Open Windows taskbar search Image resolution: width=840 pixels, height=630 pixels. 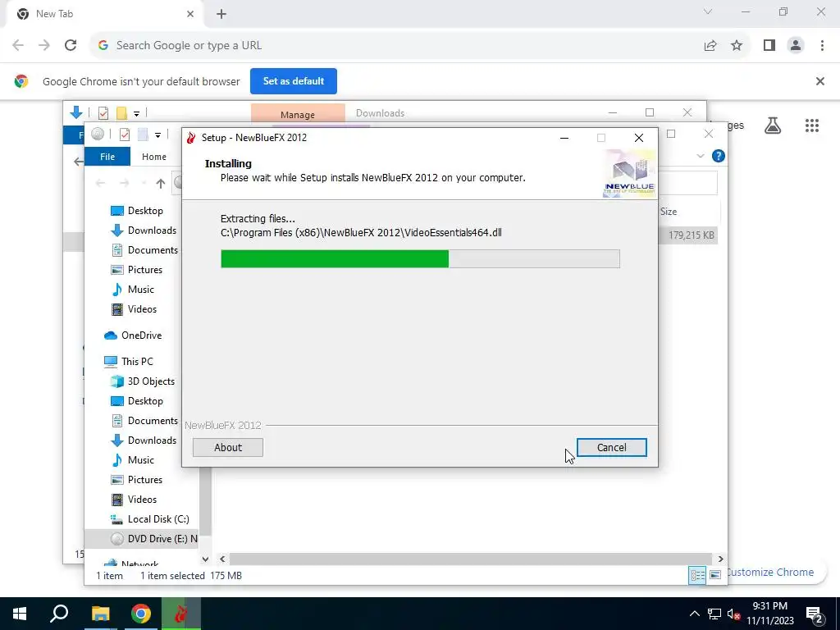click(x=59, y=614)
